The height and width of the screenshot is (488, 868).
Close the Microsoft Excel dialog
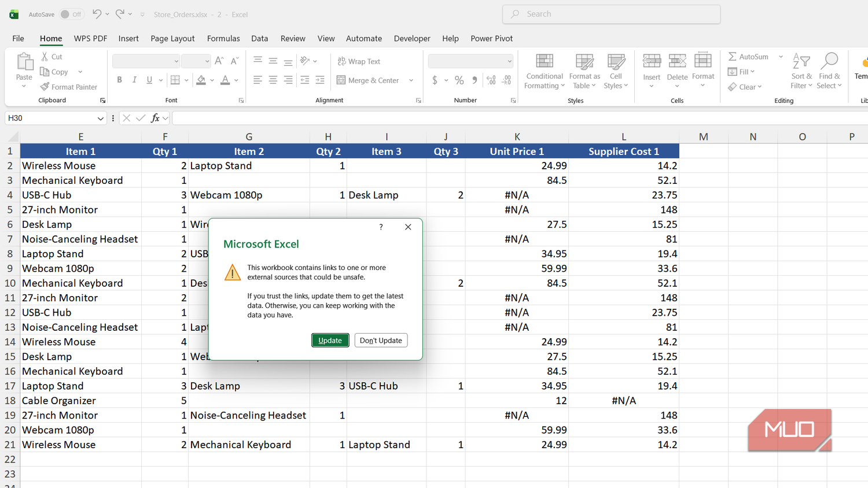(x=408, y=227)
